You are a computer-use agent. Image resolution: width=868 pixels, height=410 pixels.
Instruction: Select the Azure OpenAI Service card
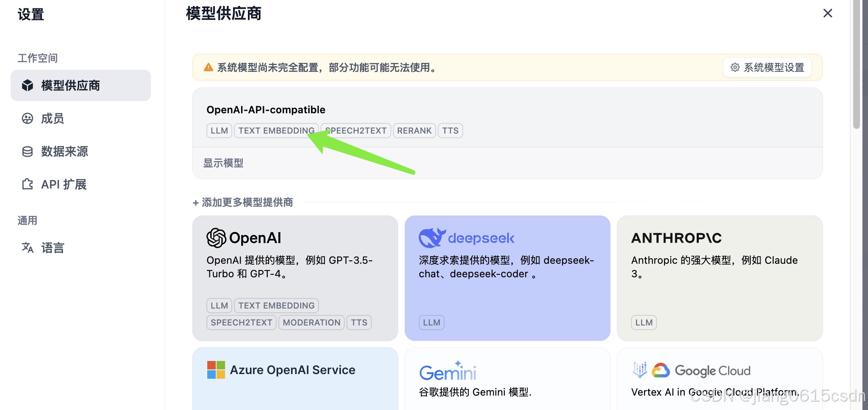(295, 379)
